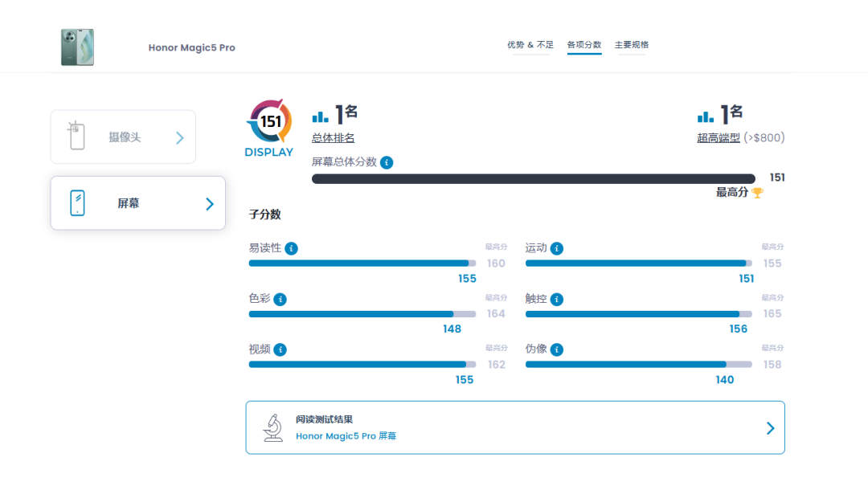Show info for 视频 sub-score
Image resolution: width=868 pixels, height=486 pixels.
(280, 349)
